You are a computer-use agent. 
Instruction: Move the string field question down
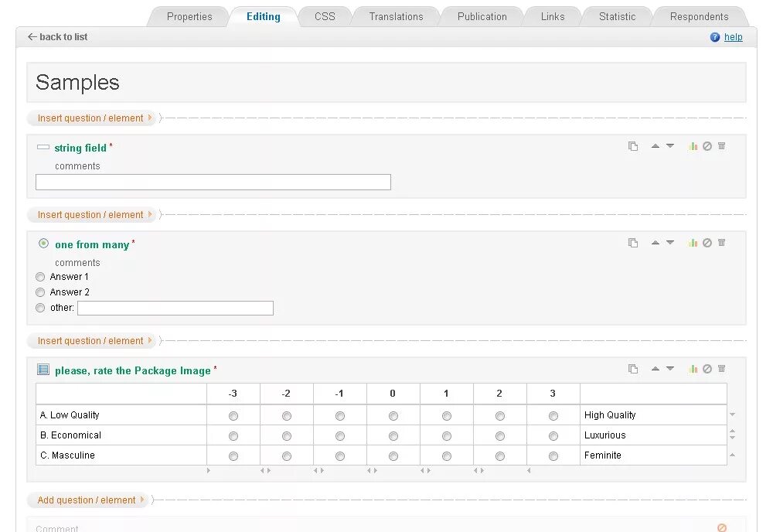(x=670, y=146)
